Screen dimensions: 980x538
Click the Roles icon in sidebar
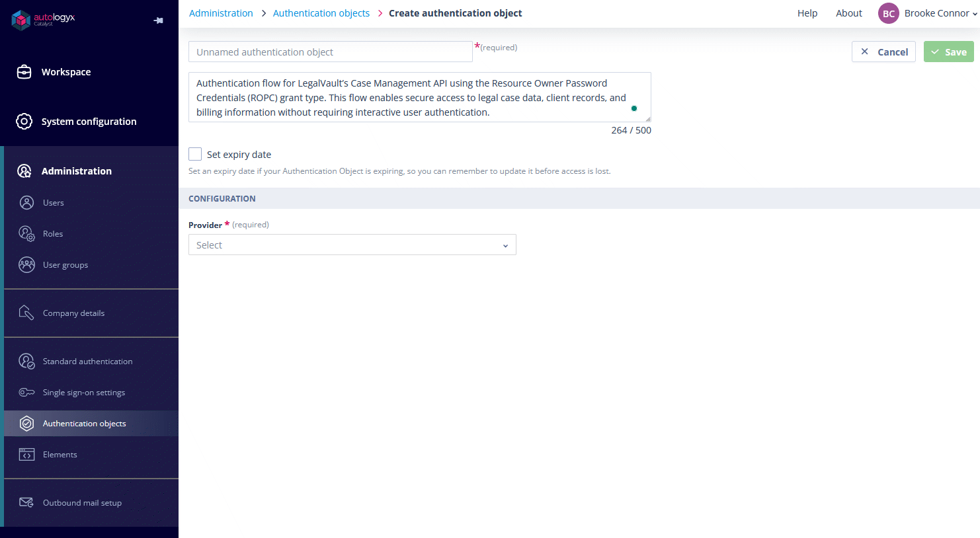point(26,234)
